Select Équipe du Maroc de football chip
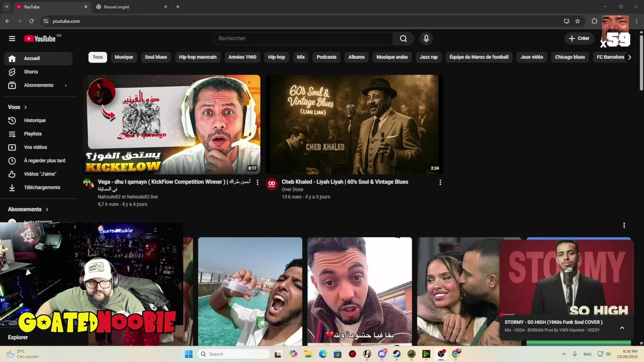 click(479, 57)
